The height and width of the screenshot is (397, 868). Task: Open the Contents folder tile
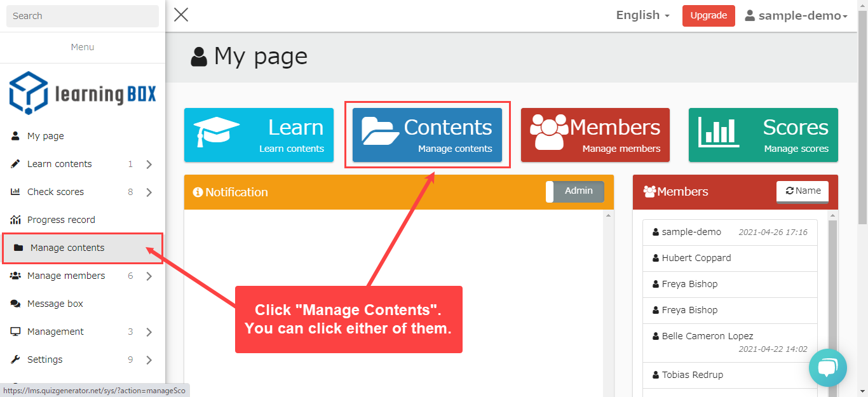(427, 135)
